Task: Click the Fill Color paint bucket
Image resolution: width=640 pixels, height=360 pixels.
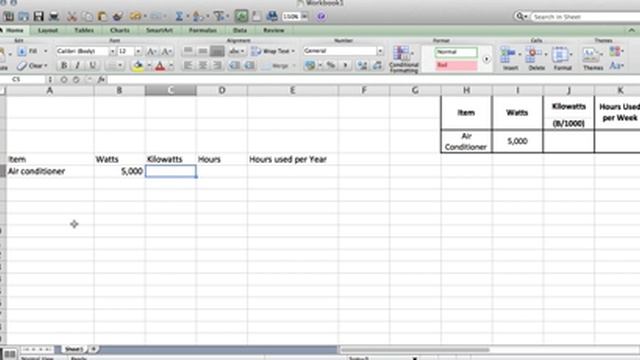Action: pyautogui.click(x=138, y=66)
